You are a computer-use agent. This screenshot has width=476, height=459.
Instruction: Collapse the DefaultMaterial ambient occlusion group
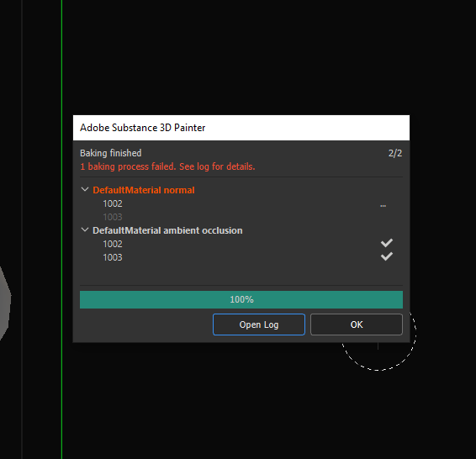click(85, 230)
